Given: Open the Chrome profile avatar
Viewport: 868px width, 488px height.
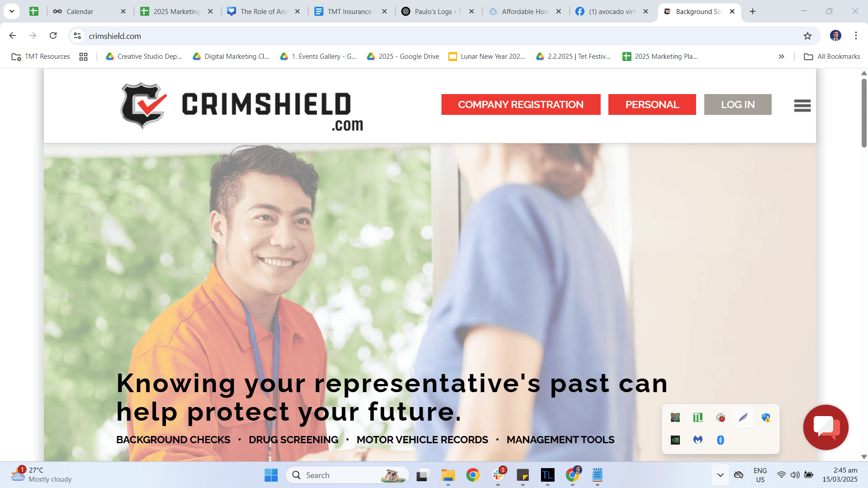Looking at the screenshot, I should 835,36.
